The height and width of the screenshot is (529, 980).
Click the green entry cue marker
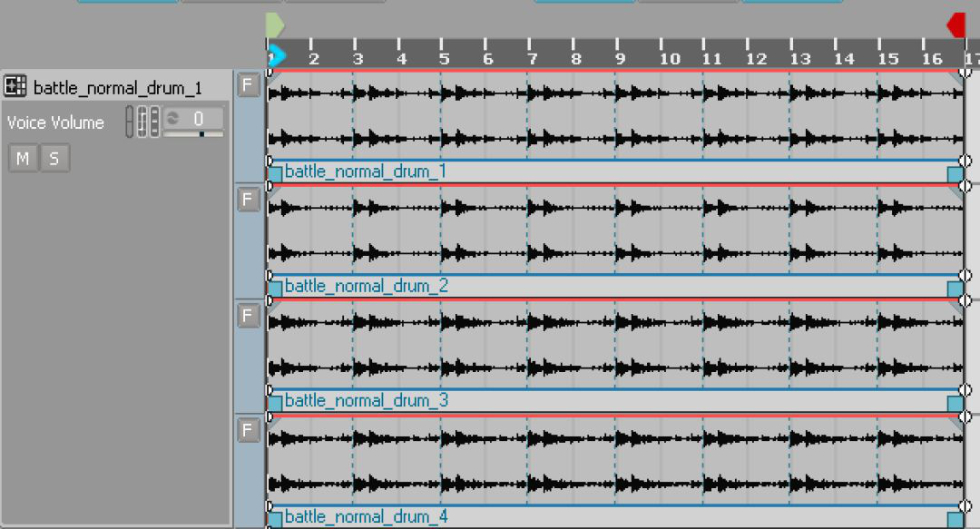[274, 25]
